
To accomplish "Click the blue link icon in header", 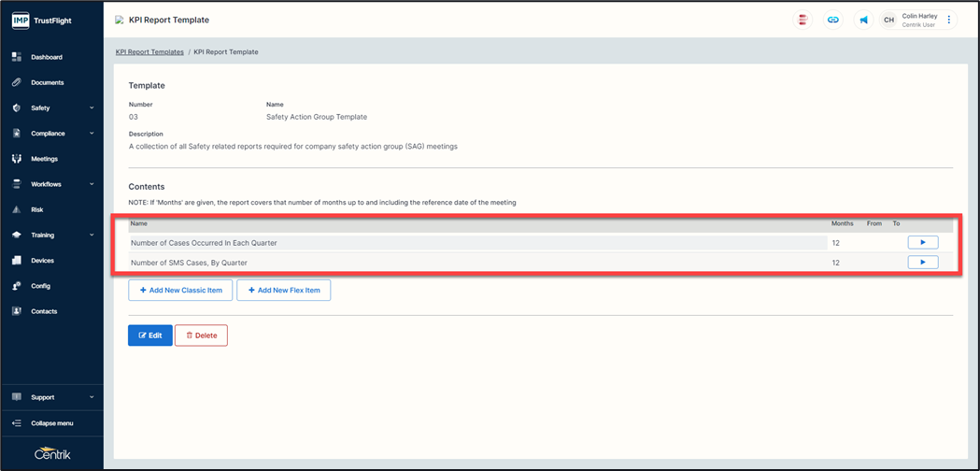I will (832, 20).
